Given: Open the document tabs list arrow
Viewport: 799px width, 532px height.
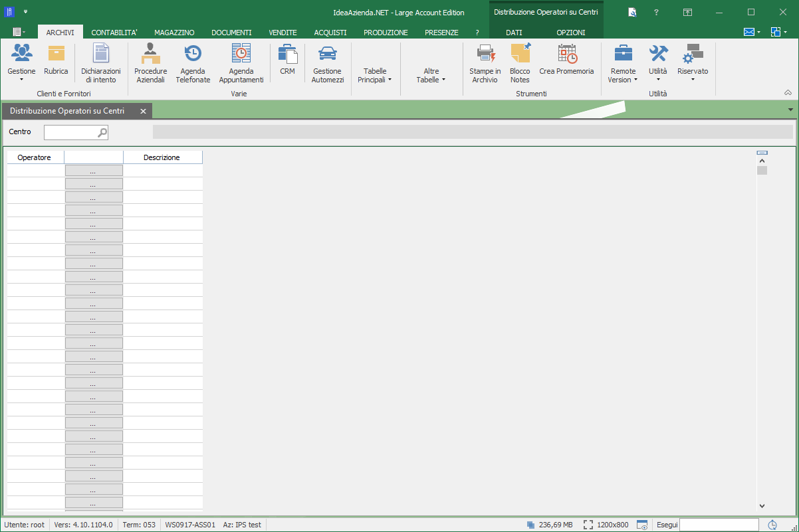Looking at the screenshot, I should [x=790, y=110].
